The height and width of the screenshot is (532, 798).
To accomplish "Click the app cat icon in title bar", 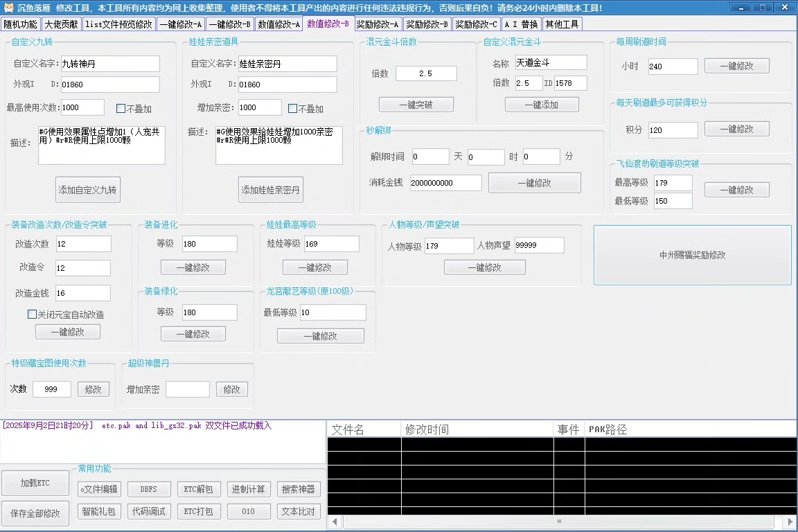I will point(8,8).
